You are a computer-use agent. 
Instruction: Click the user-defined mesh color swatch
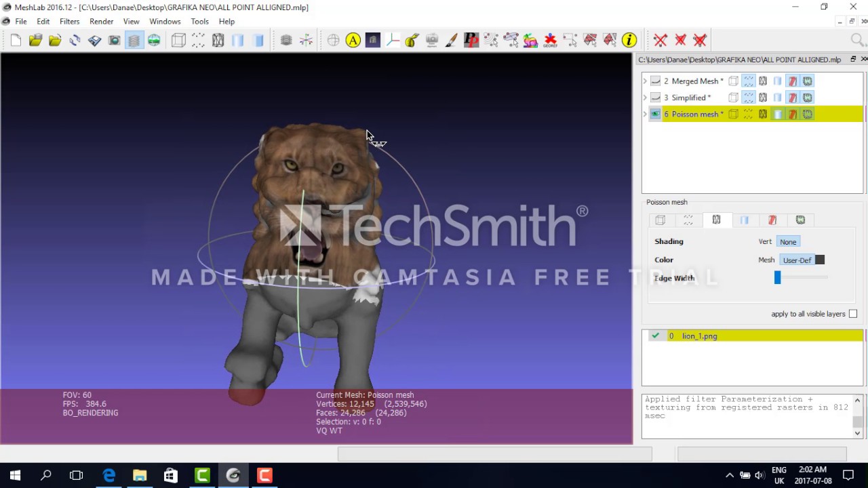tap(820, 260)
